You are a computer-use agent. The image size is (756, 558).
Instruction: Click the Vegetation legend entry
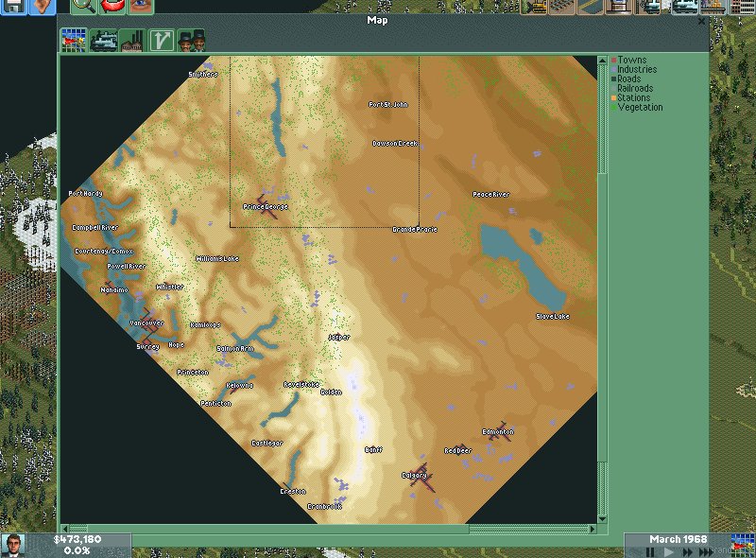[x=637, y=107]
